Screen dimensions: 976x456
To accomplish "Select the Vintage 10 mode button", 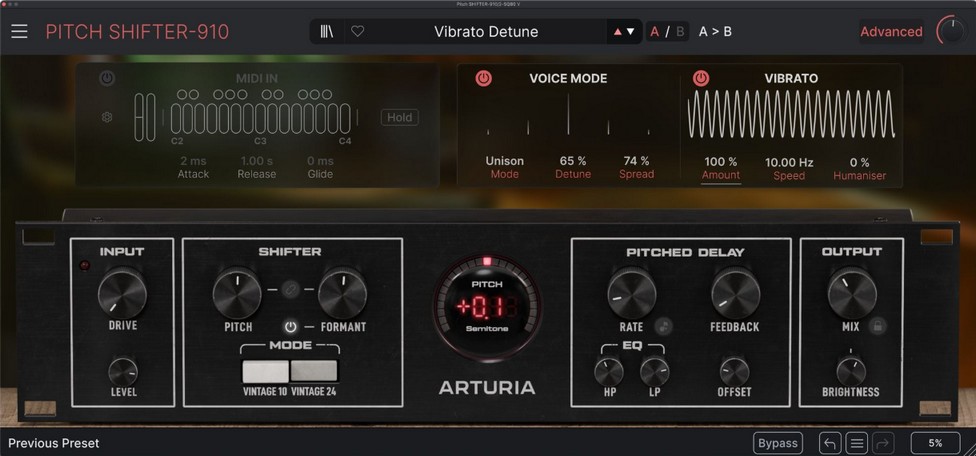I will tap(265, 371).
